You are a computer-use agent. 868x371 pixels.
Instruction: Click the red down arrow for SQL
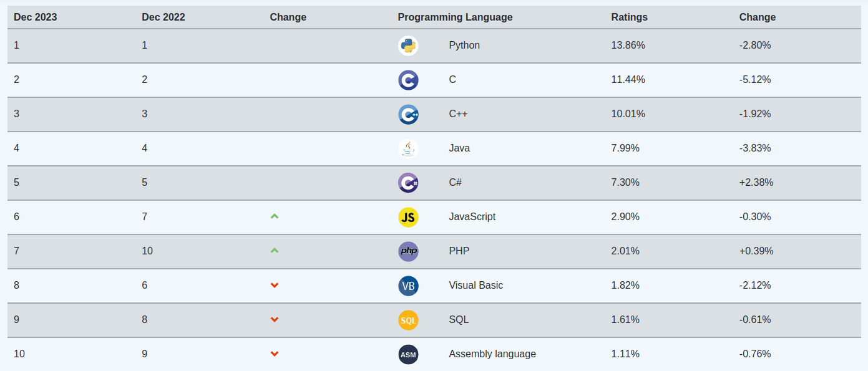tap(275, 320)
